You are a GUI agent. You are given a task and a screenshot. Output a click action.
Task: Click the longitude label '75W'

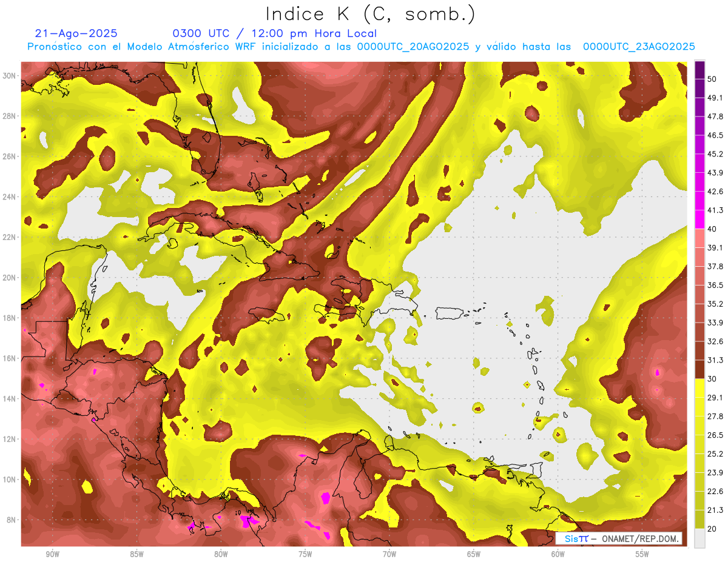tap(305, 554)
